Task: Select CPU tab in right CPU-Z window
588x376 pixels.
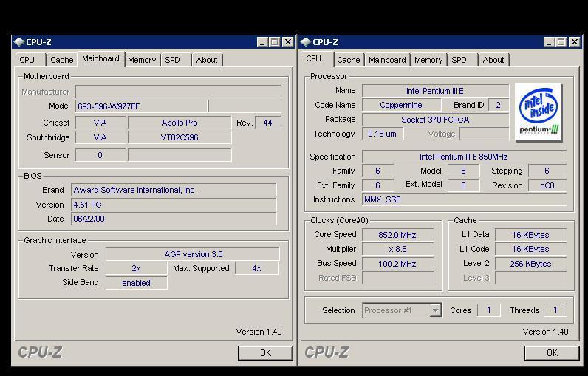Action: point(317,59)
